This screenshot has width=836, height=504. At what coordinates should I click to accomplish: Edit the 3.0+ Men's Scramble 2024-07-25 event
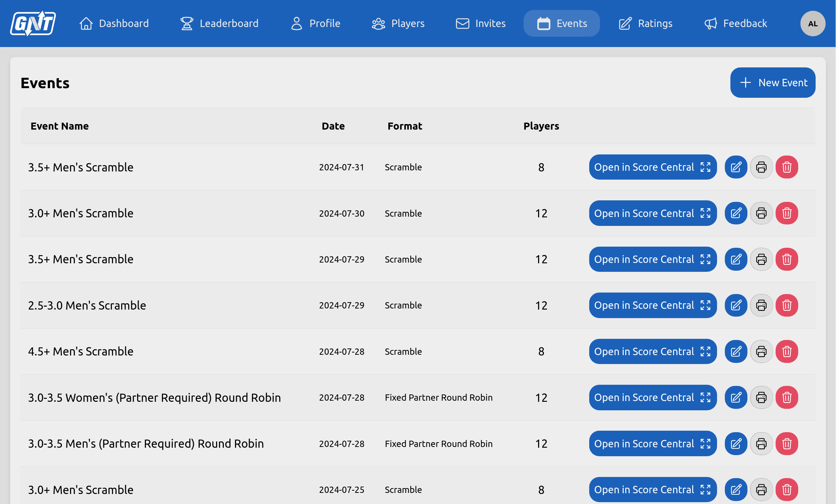[736, 490]
